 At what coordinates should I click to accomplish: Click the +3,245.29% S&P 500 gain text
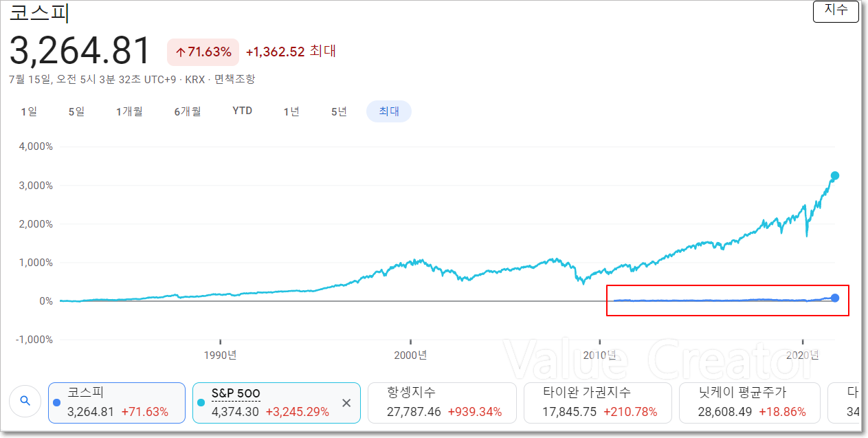click(x=298, y=412)
